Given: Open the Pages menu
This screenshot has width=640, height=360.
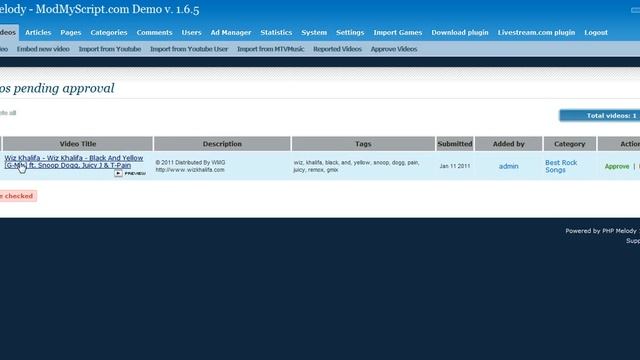Looking at the screenshot, I should point(71,32).
